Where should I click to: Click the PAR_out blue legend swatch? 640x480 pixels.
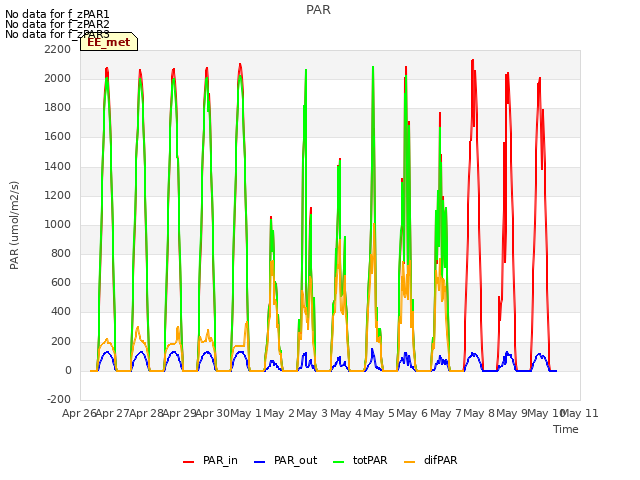coord(260,462)
